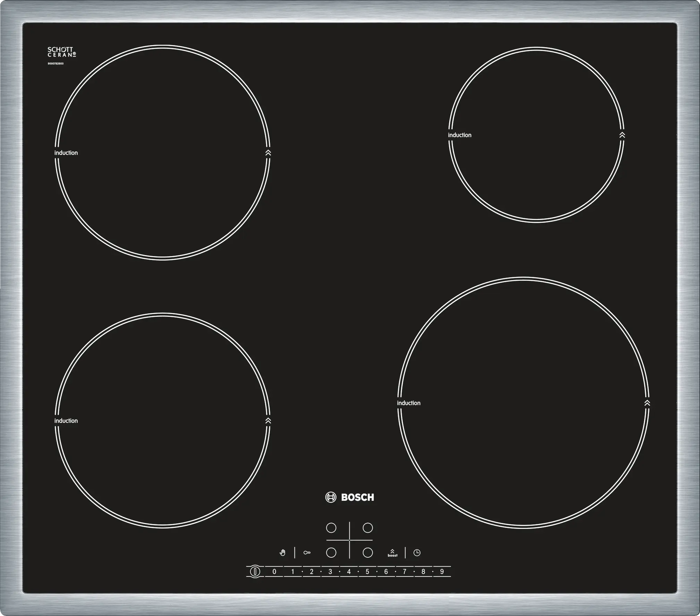Activate the boost function button
This screenshot has width=700, height=616.
click(392, 553)
